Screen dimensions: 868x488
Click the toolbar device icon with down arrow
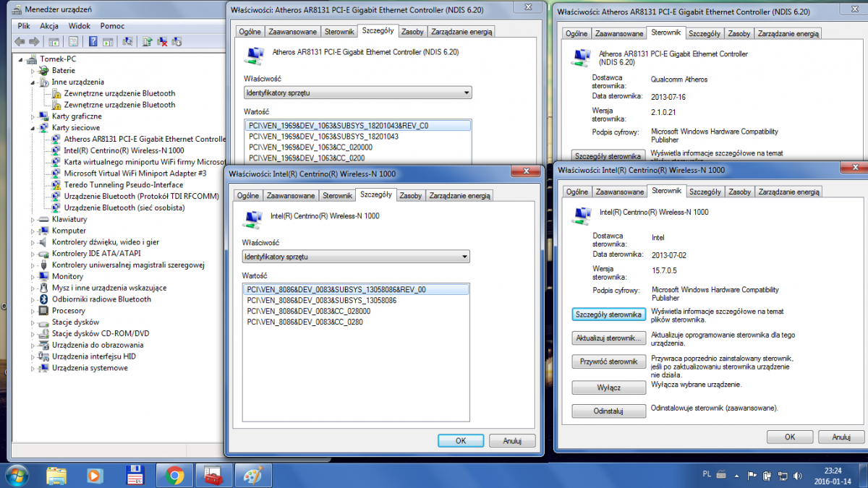coord(178,42)
